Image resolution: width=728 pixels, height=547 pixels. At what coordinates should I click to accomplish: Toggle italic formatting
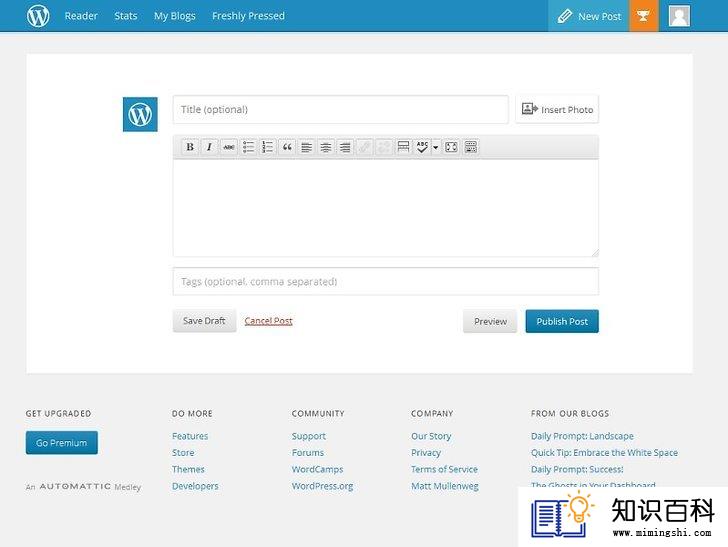pyautogui.click(x=209, y=147)
